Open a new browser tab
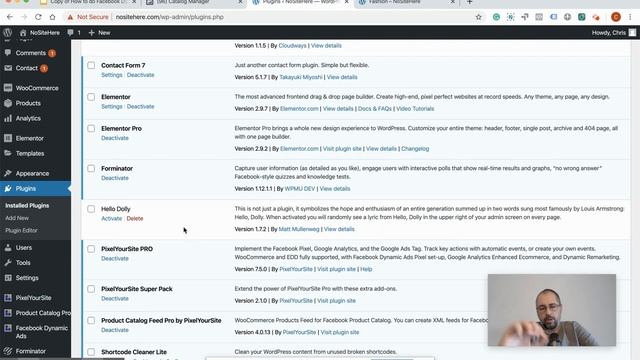640x360 pixels. pyautogui.click(x=469, y=2)
